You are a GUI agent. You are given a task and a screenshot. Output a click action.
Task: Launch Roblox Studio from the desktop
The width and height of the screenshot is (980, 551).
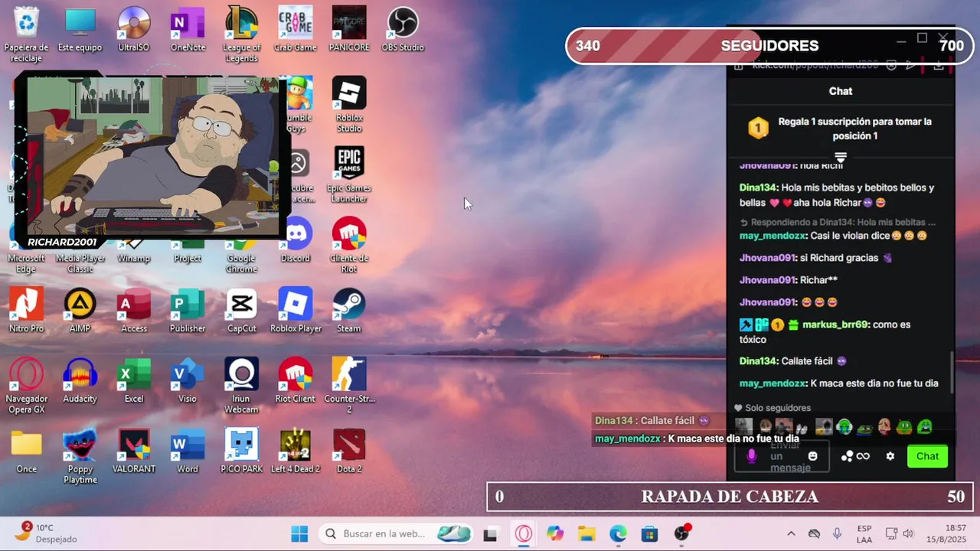tap(349, 104)
